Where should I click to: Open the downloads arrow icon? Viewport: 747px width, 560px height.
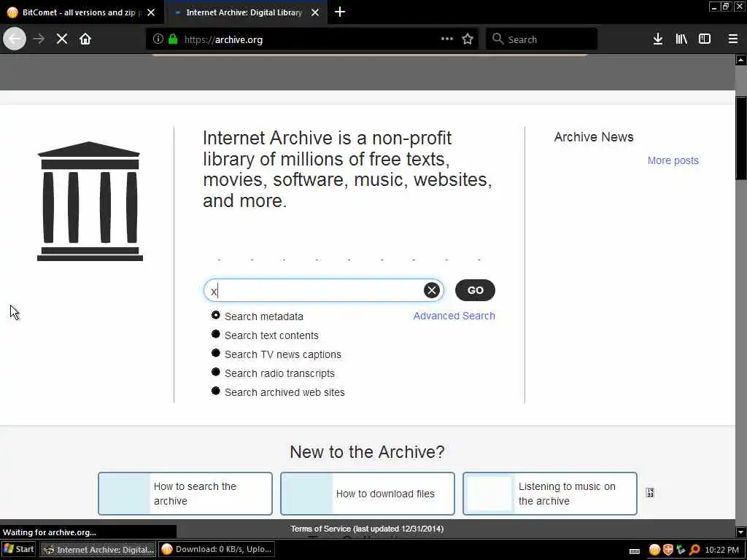coord(658,39)
